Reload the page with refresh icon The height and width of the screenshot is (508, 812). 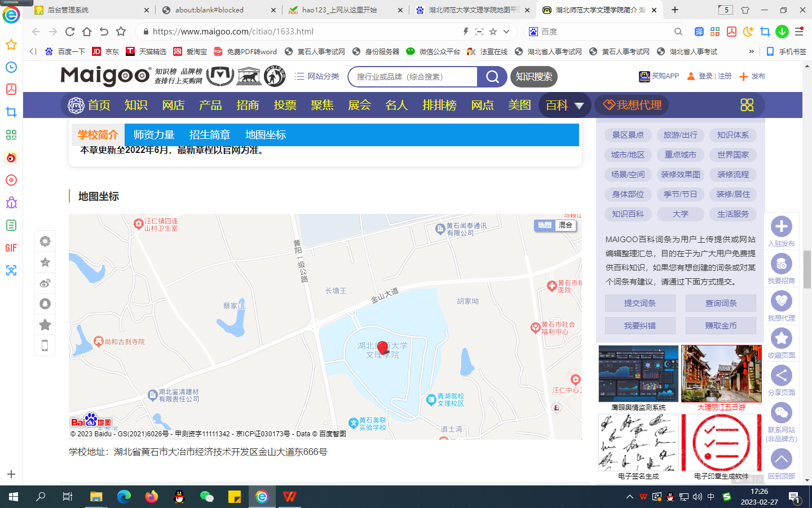(70, 32)
